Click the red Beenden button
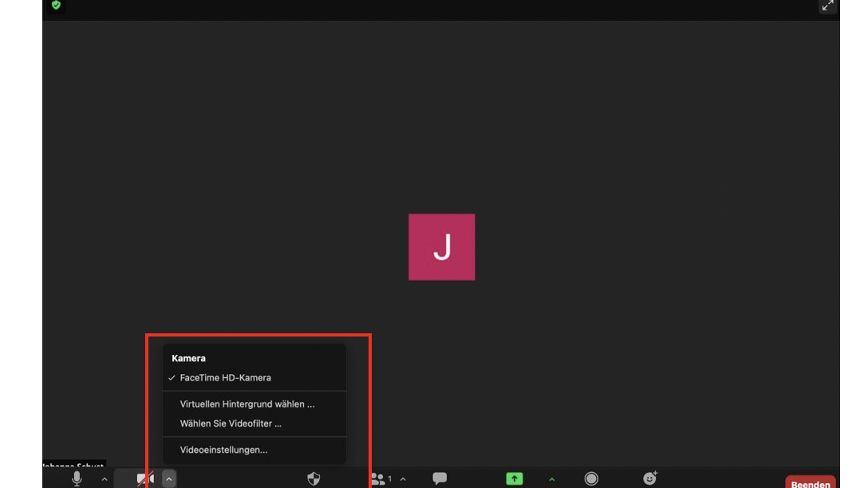Screen dimensions: 868x488 point(810,483)
